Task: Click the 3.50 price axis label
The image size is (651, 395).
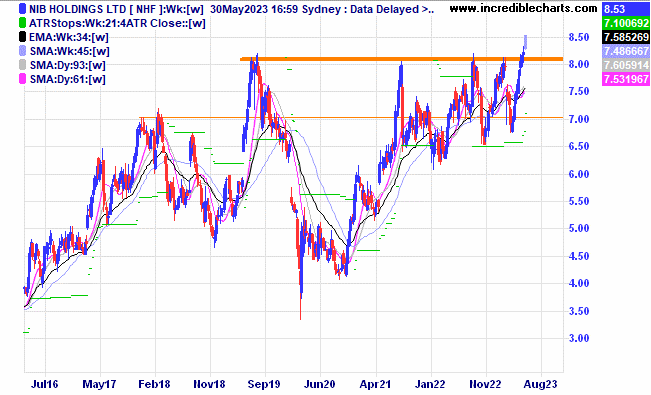Action: click(x=579, y=311)
